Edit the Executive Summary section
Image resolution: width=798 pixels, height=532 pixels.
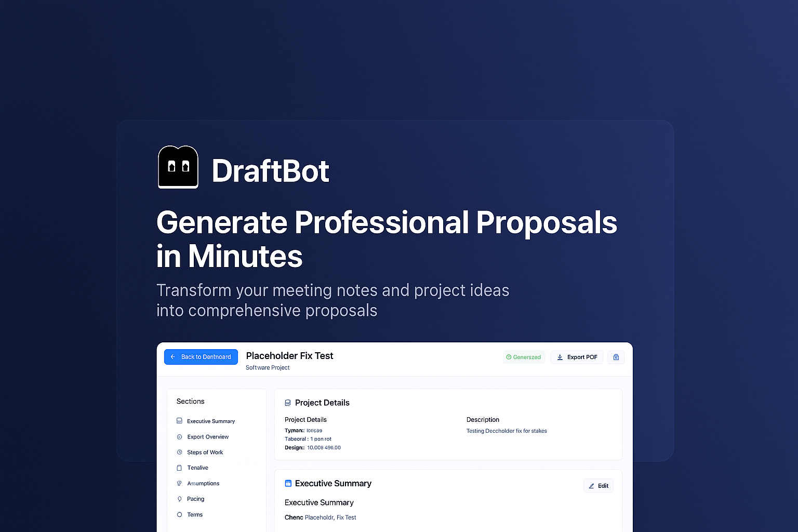click(598, 486)
